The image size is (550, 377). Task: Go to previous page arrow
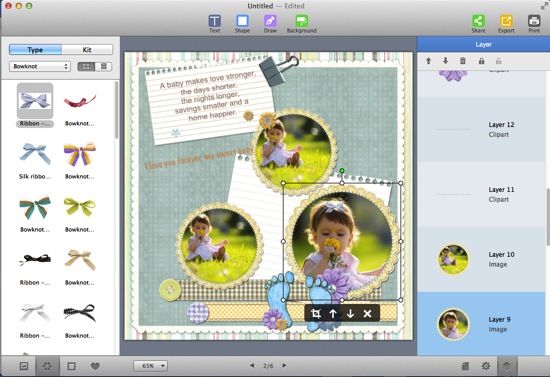(x=252, y=365)
